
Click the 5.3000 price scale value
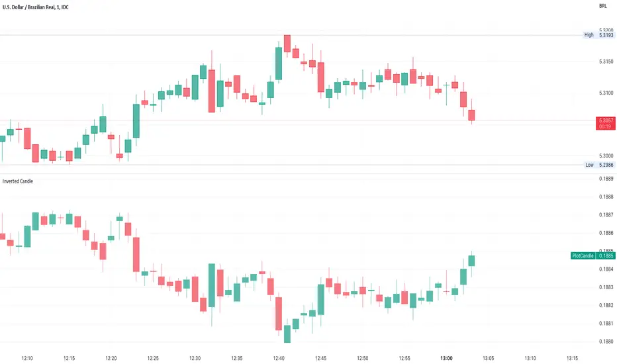[606, 156]
